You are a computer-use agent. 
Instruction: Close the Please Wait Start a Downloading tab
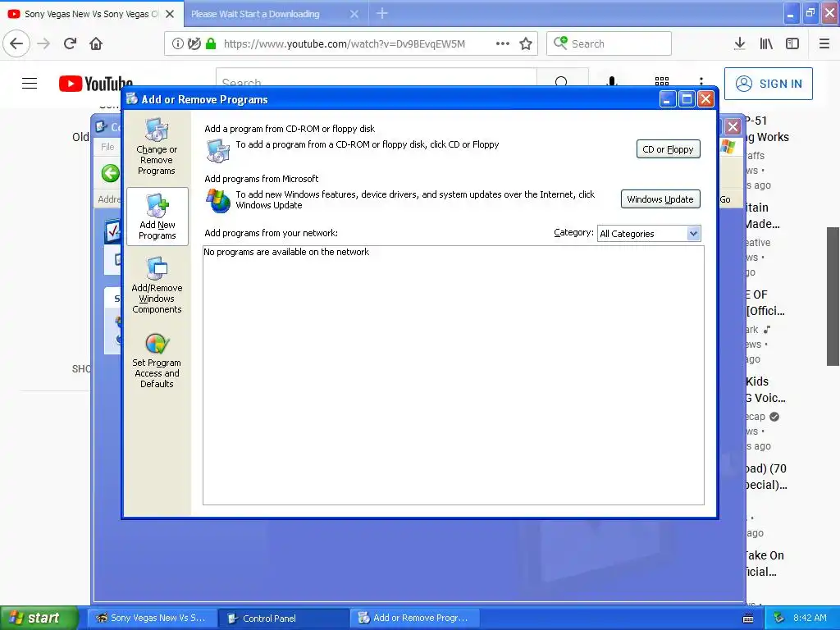[x=354, y=14]
